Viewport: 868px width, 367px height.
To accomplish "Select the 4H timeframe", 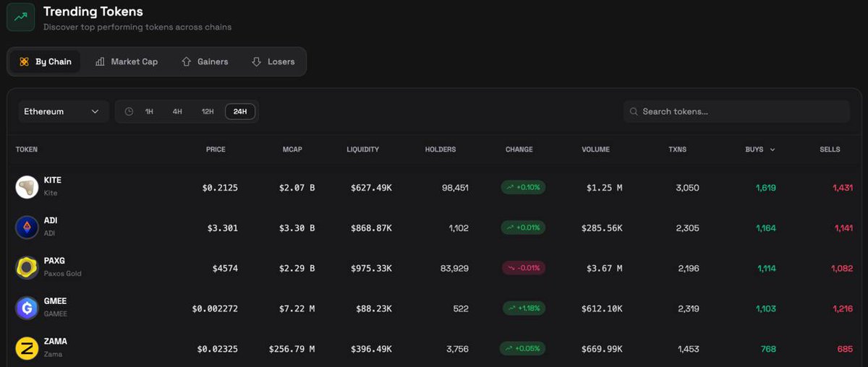I will pos(177,112).
